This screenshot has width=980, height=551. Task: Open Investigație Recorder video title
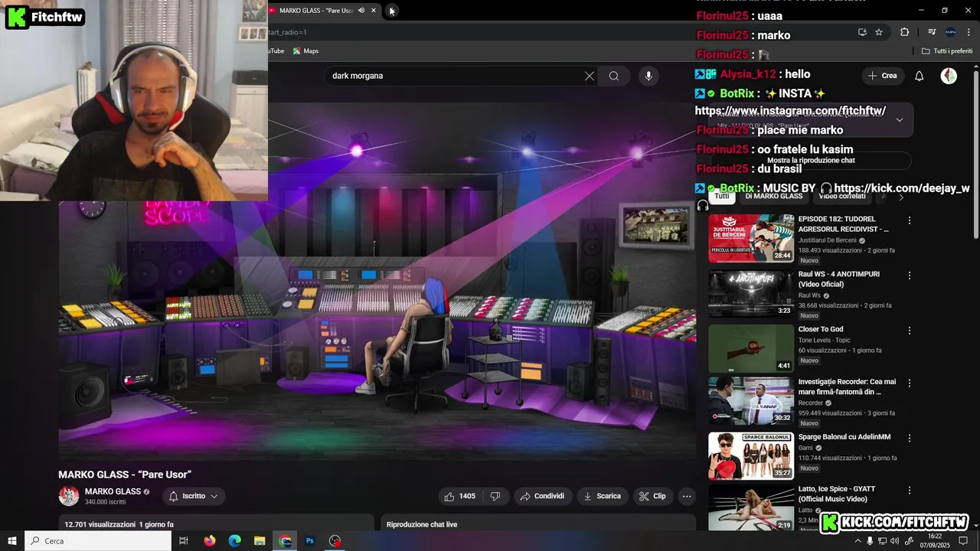coord(847,386)
